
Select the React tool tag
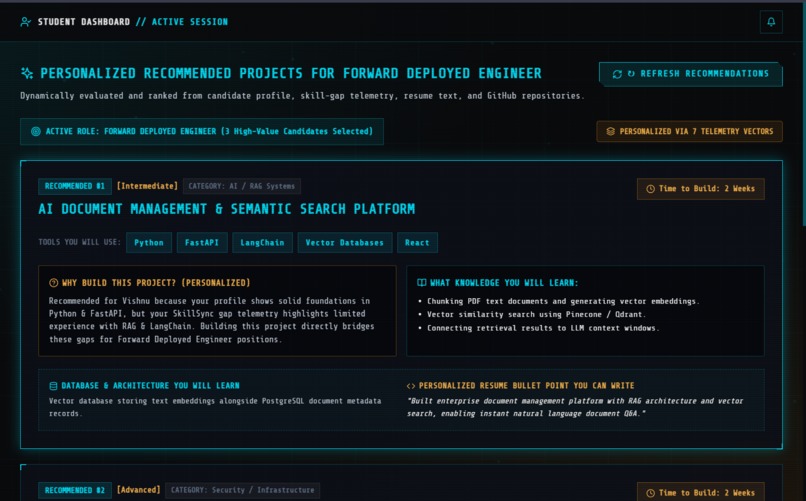417,243
